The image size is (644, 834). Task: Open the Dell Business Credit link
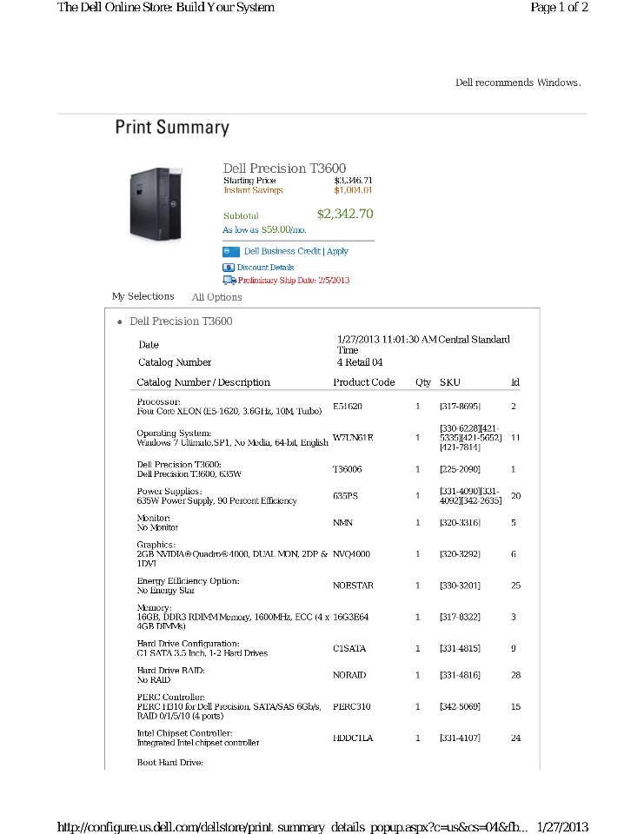(282, 251)
